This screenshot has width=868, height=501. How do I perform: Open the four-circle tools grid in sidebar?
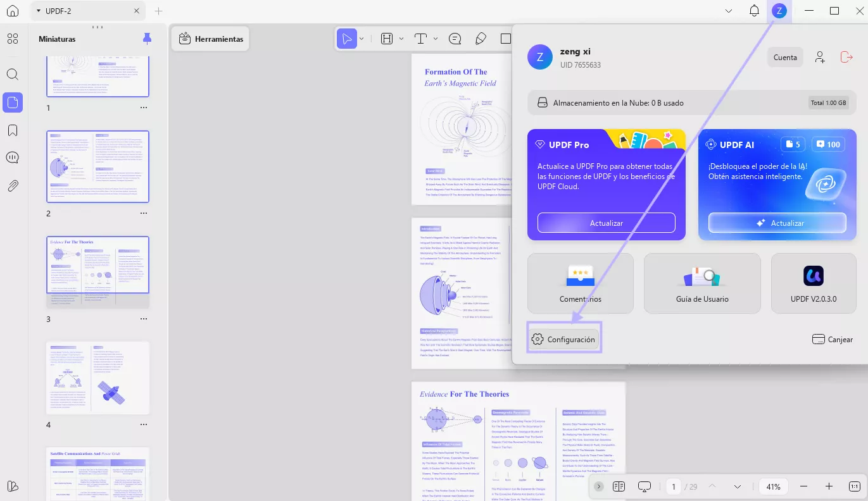click(13, 39)
